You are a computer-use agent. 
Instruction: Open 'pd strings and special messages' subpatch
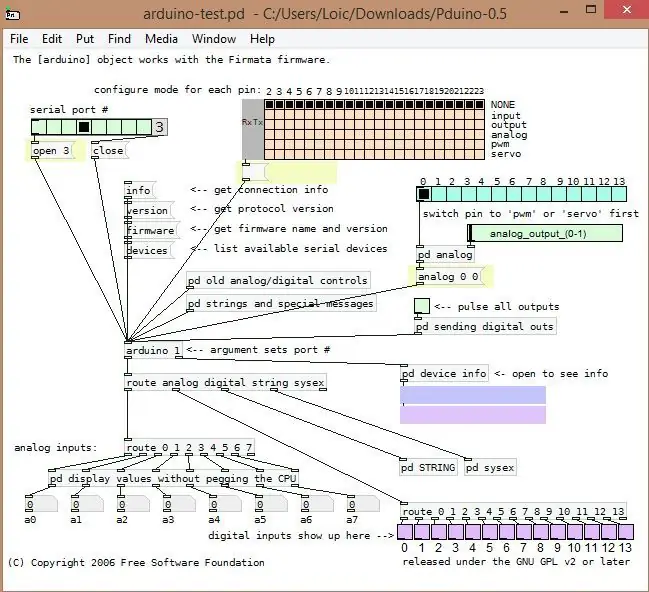[x=281, y=303]
